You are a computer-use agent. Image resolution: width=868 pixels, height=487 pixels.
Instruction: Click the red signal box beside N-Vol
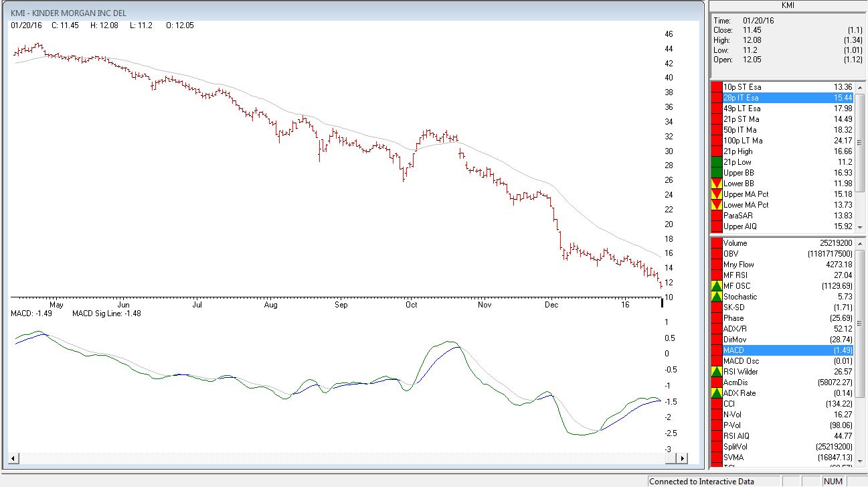(717, 415)
